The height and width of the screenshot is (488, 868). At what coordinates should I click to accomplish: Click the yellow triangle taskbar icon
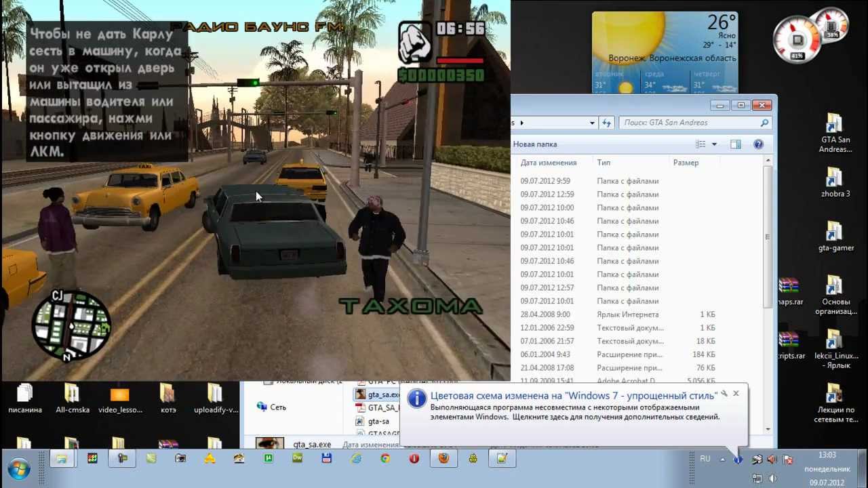click(x=210, y=458)
